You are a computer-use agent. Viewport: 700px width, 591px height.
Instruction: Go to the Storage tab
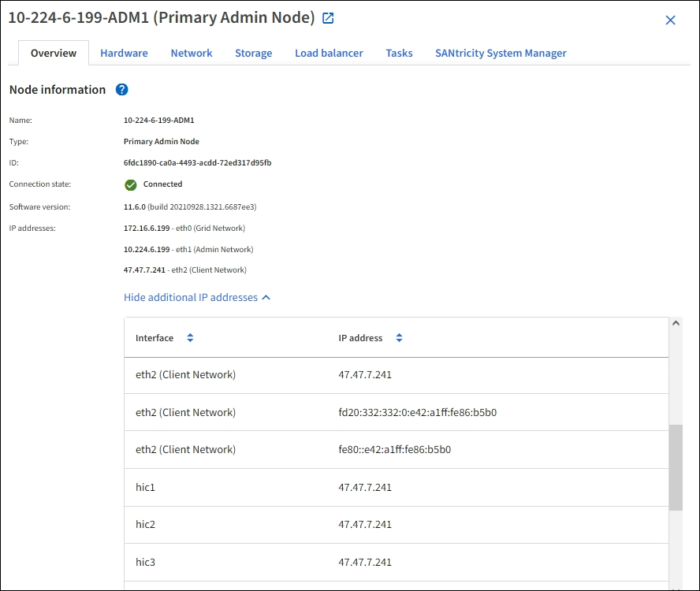tap(253, 54)
